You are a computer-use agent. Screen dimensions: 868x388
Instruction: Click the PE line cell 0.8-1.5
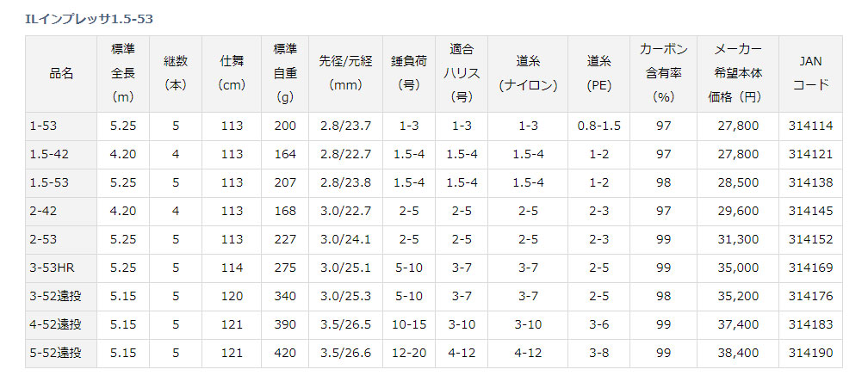tap(599, 126)
